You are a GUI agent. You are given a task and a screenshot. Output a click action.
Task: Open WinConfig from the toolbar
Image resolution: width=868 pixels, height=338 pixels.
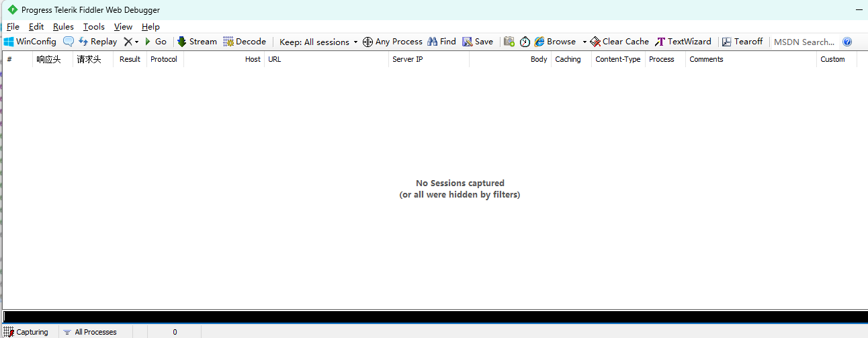tap(30, 42)
